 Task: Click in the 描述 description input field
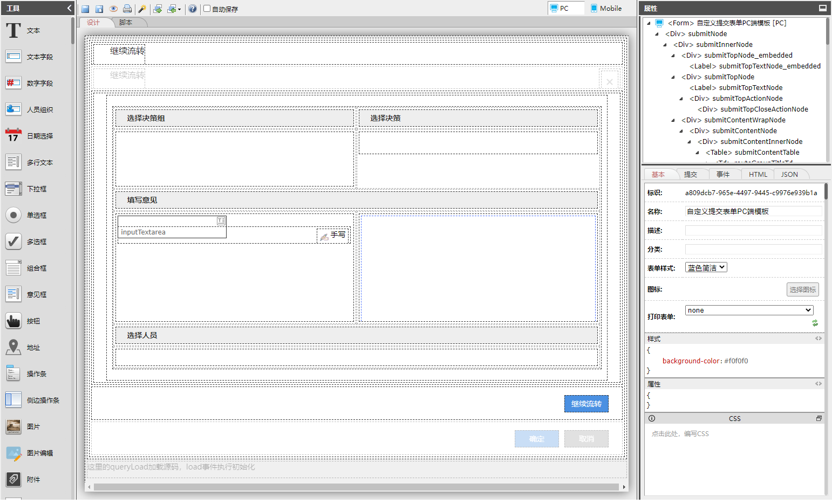(x=753, y=230)
